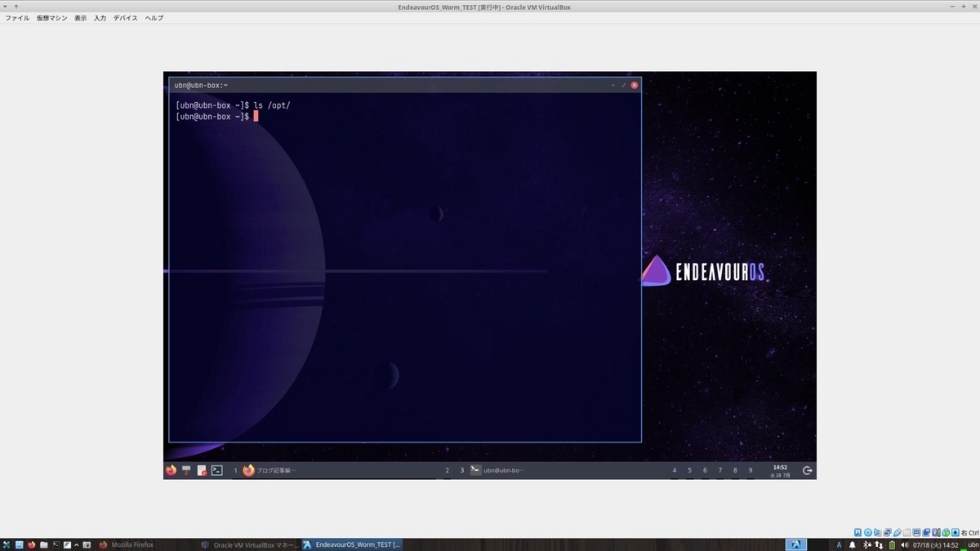Open the host terminal launcher
This screenshot has width=980, height=551.
56,544
